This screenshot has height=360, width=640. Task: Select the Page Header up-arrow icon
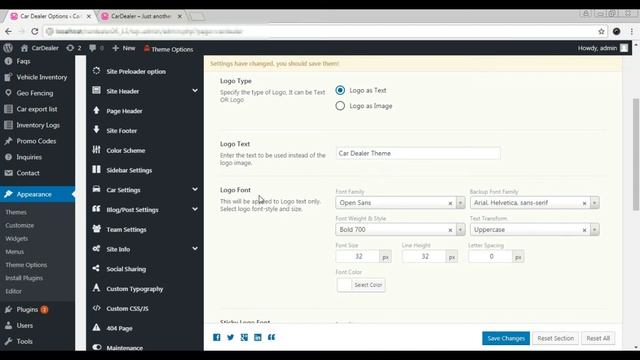(x=96, y=110)
